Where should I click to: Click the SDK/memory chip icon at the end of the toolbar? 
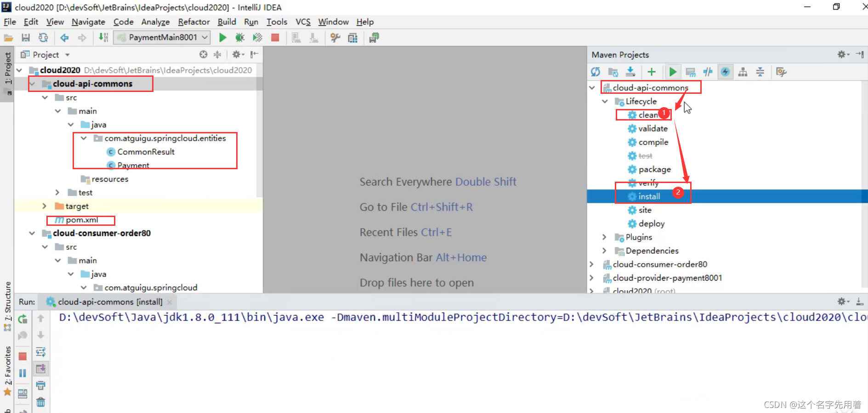pos(374,38)
